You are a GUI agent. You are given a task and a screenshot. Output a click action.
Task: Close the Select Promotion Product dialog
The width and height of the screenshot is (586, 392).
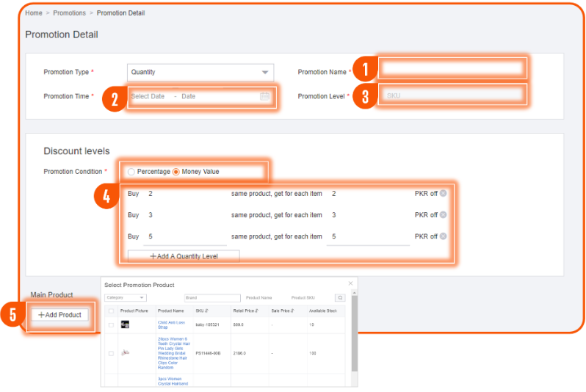pos(350,283)
